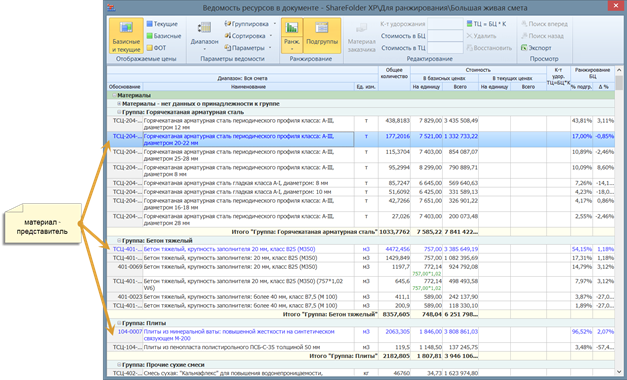
Task: Collapse Группа: Прочие сухие смеси
Action: coord(119,365)
